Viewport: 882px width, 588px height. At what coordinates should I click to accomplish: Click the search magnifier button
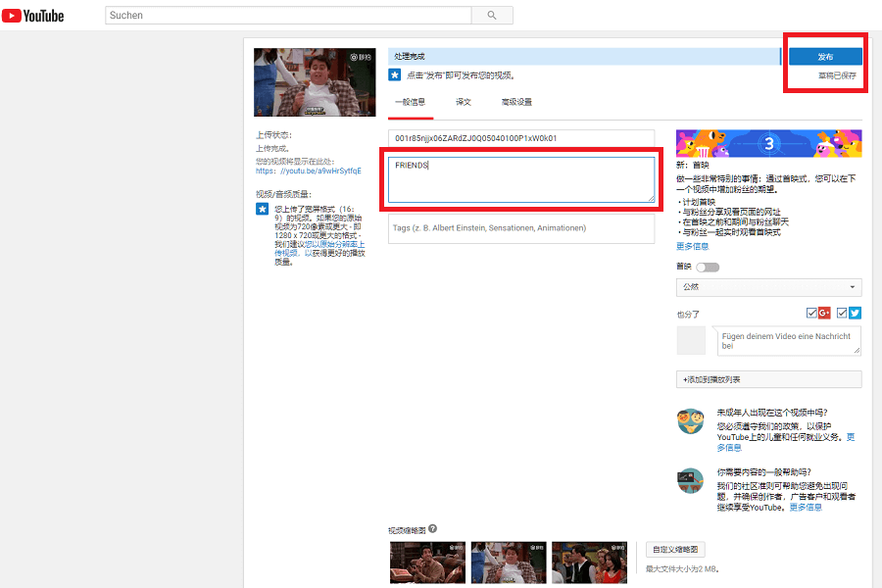(x=492, y=16)
